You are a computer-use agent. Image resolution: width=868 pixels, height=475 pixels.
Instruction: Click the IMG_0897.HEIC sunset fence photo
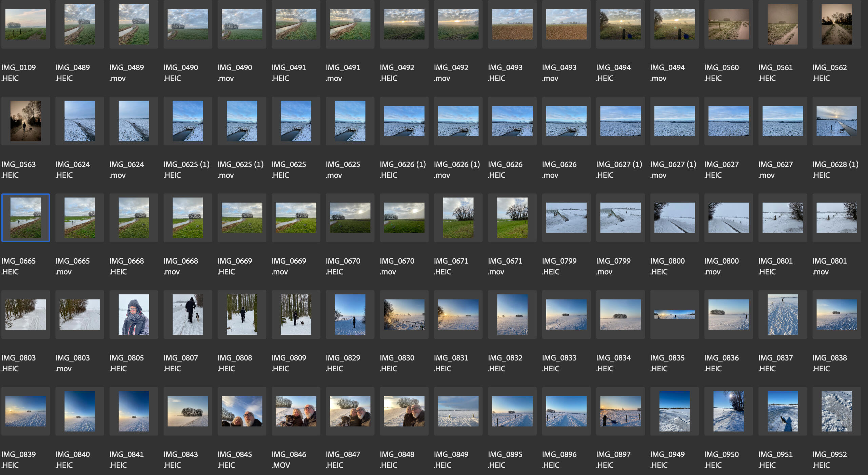click(x=620, y=411)
